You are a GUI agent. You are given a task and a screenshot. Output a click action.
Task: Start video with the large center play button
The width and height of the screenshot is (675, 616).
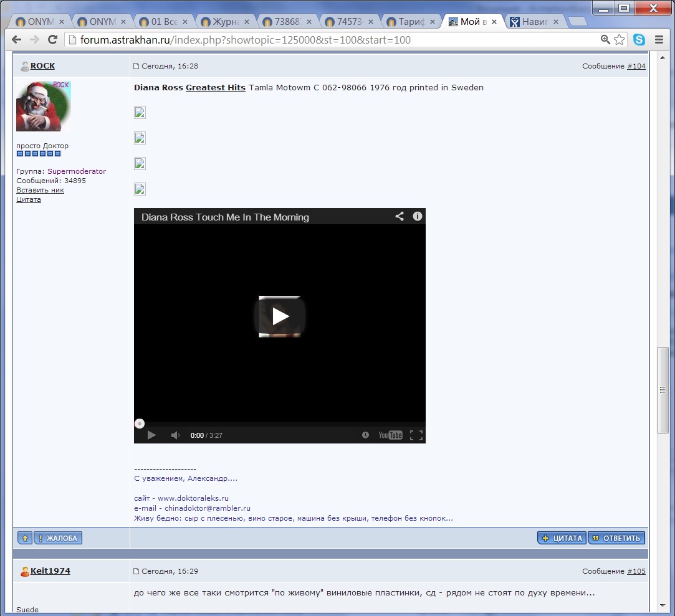(x=280, y=316)
